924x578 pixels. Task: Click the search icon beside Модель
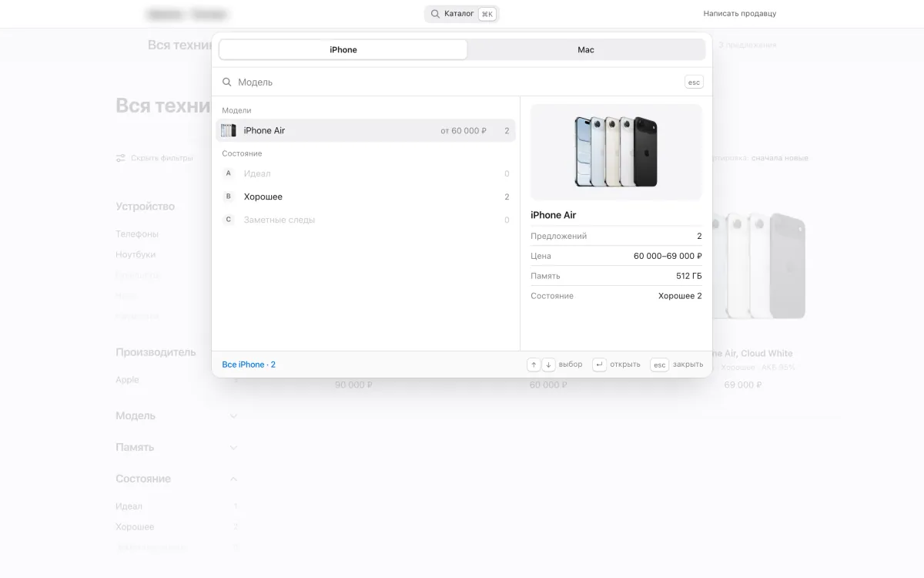(x=227, y=82)
